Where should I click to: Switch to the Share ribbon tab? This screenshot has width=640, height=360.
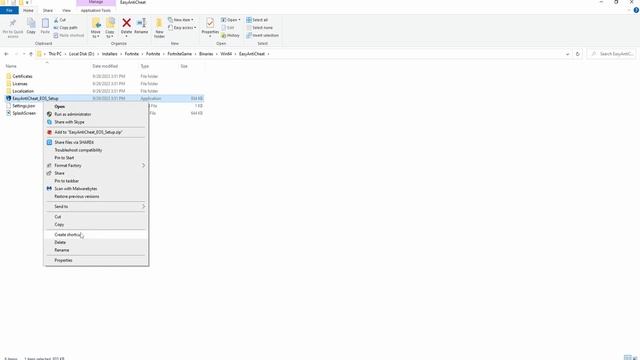pos(48,10)
